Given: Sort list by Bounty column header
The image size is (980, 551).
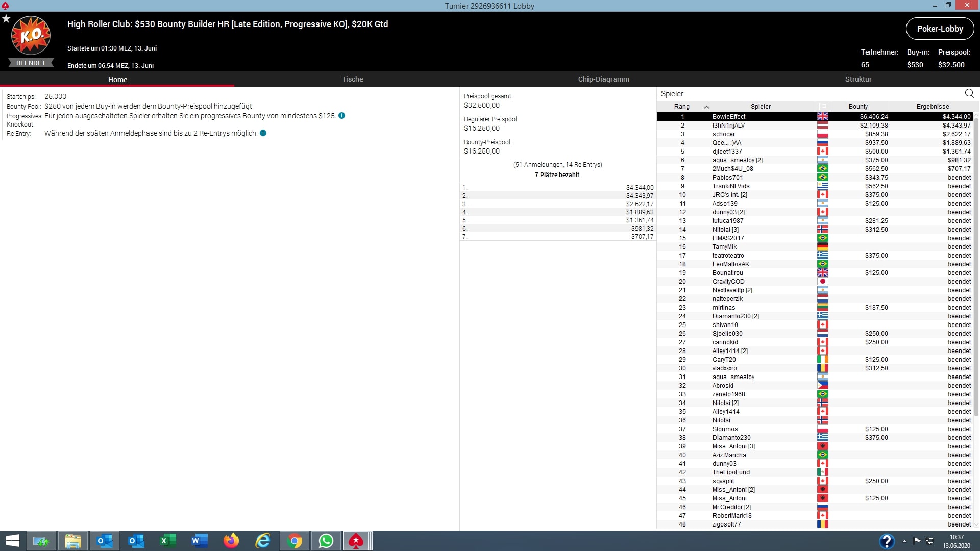Looking at the screenshot, I should click(858, 107).
